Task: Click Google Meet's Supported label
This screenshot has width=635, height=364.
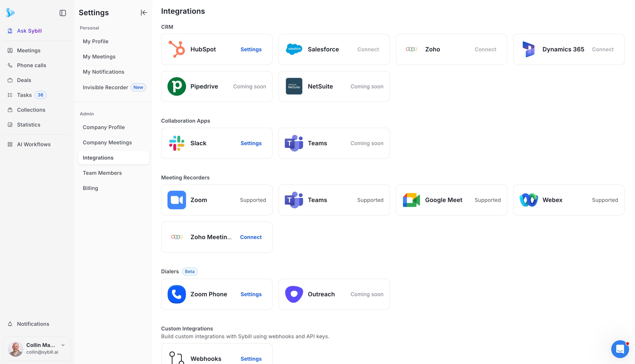Action: tap(488, 200)
